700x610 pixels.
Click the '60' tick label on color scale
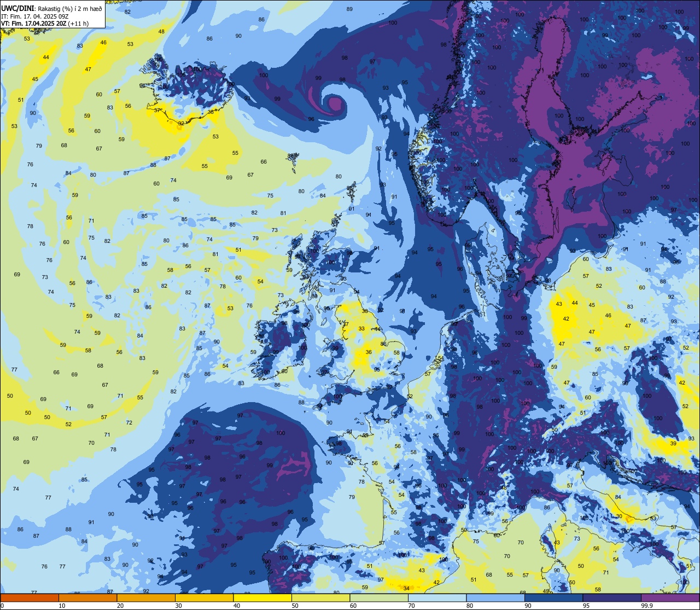pyautogui.click(x=353, y=606)
